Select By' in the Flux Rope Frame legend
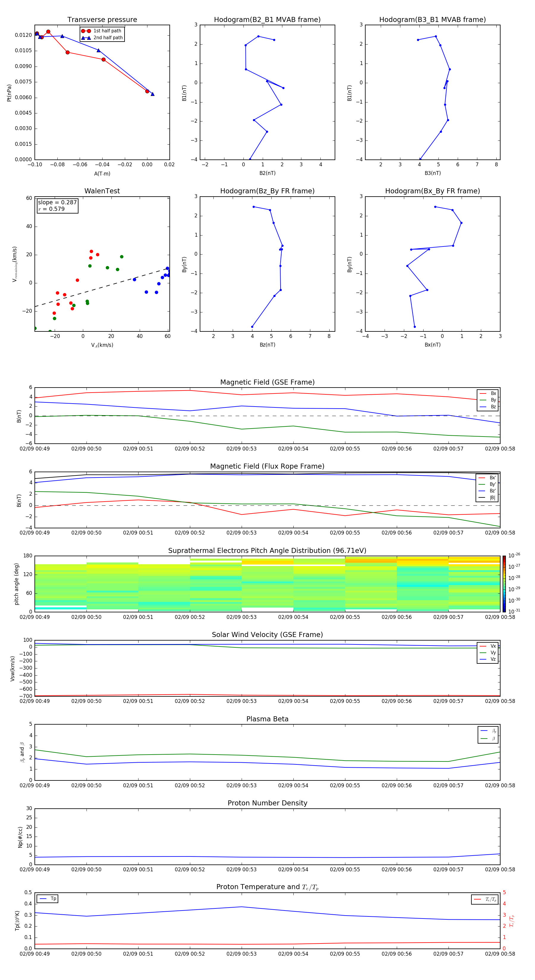 point(487,484)
